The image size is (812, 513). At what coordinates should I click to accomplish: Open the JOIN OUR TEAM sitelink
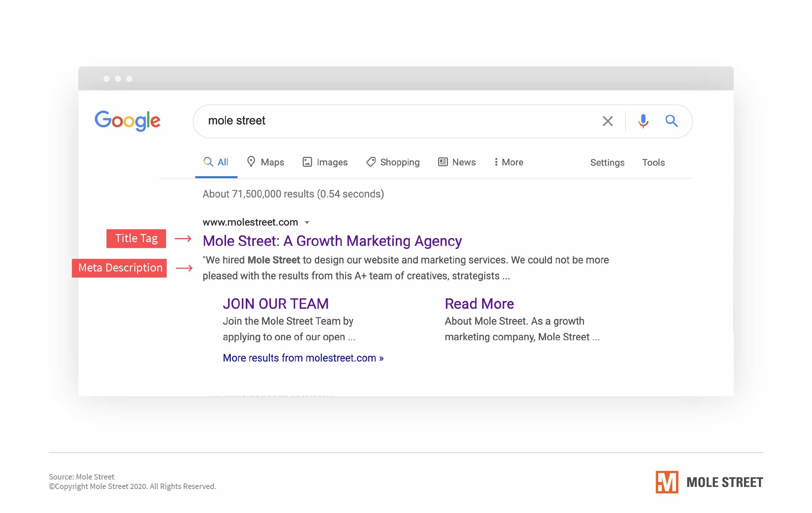click(276, 304)
